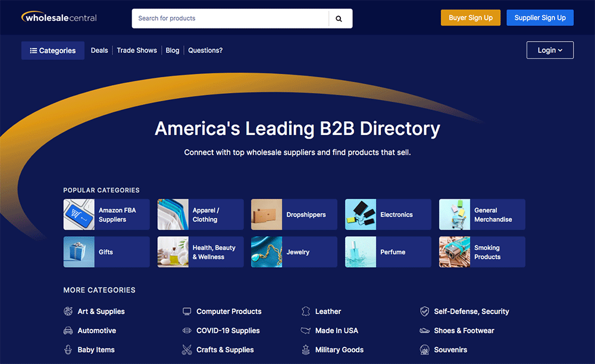Click the Shoes & Footwear shoe icon
Viewport: 595px width, 364px height.
tap(424, 331)
